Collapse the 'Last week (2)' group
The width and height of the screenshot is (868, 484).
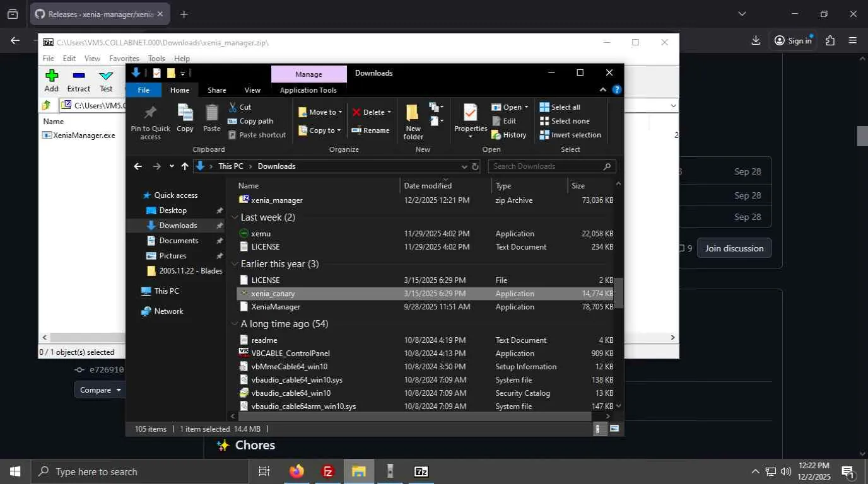click(235, 217)
